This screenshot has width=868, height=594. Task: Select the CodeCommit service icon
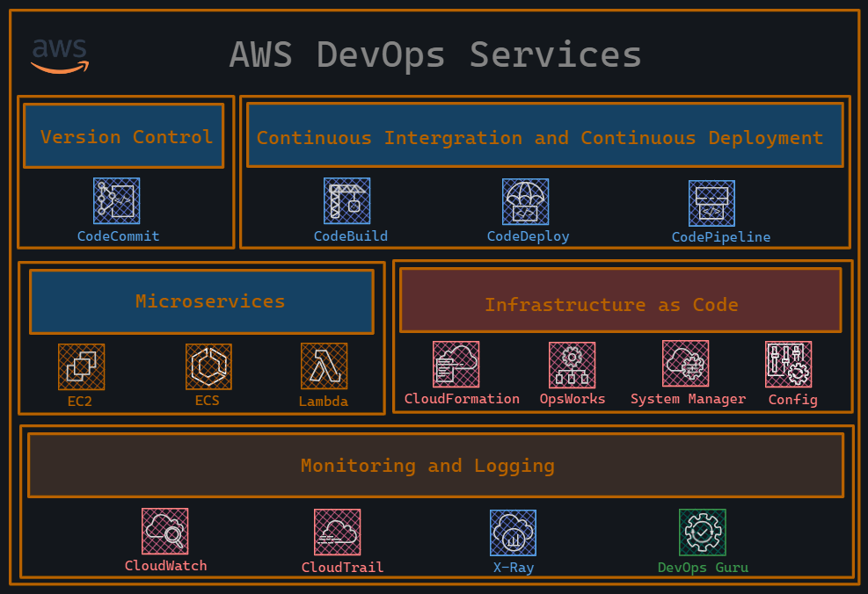pos(117,200)
